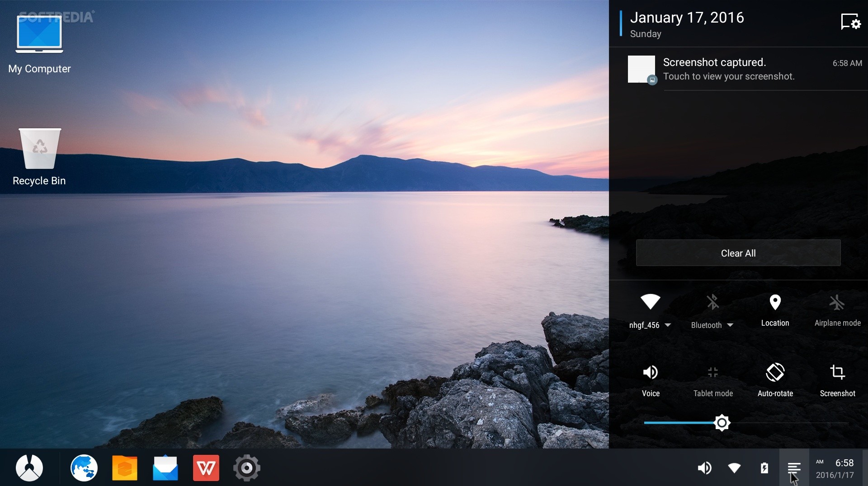Open the Screenshot captured notification

coord(745,69)
